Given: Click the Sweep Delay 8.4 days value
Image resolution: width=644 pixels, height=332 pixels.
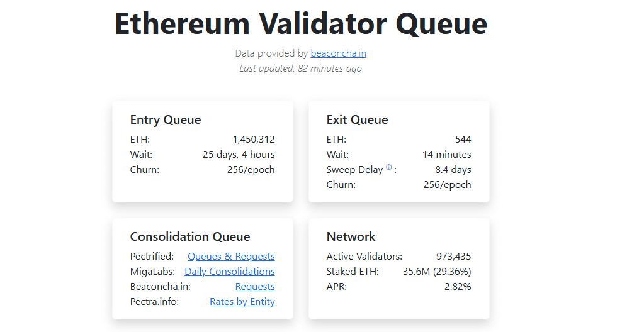Looking at the screenshot, I should point(453,170).
